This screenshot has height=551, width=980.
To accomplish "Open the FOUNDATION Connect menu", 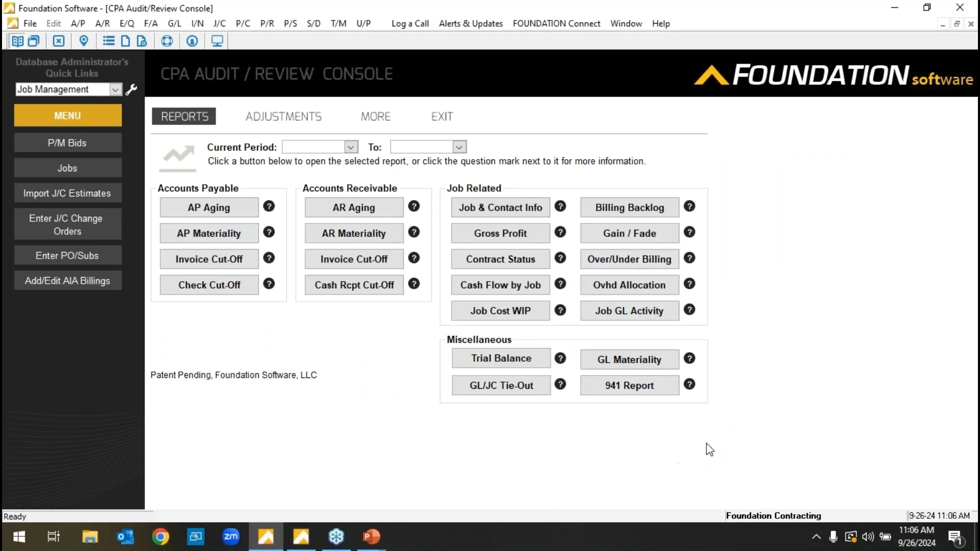I will pyautogui.click(x=556, y=23).
